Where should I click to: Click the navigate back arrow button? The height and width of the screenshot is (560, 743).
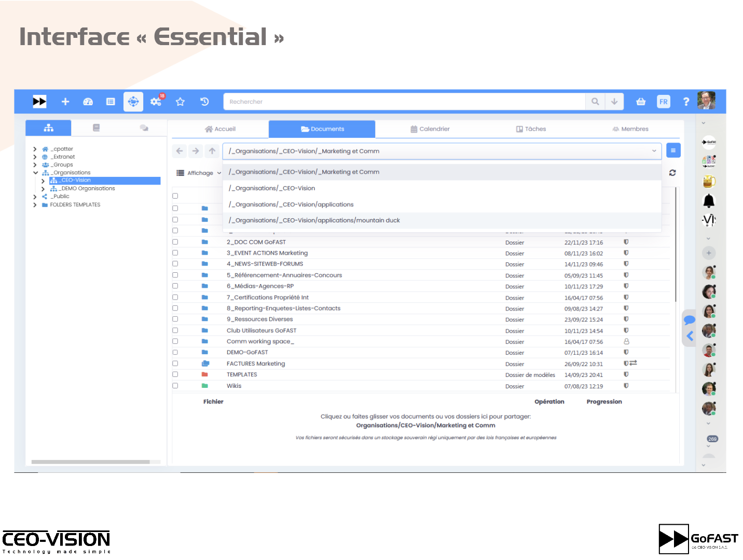180,151
